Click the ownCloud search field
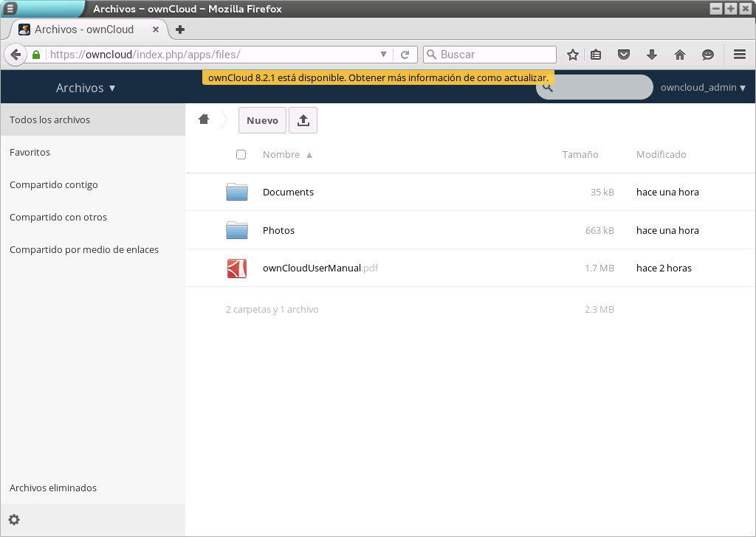 [x=598, y=87]
